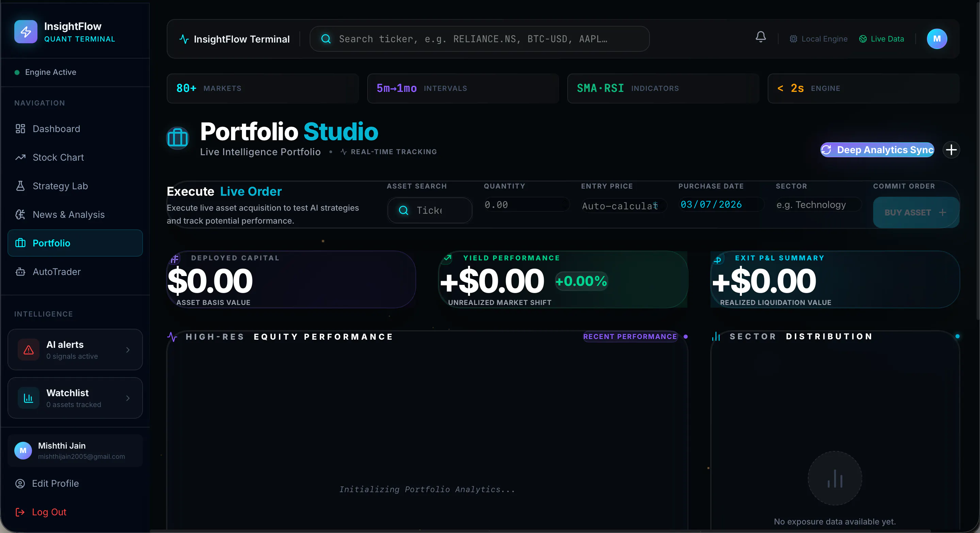Click the Asset Search ticker input

(x=430, y=210)
